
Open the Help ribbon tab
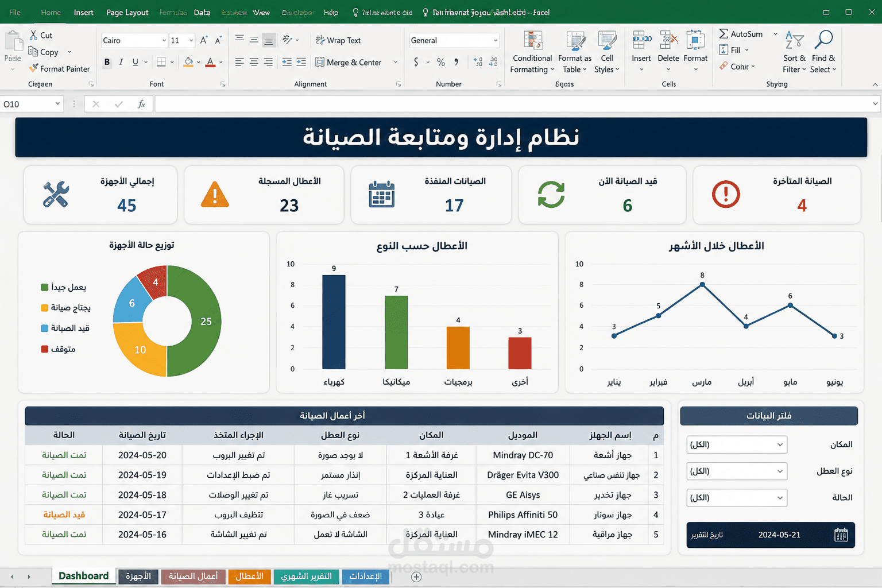pos(331,12)
